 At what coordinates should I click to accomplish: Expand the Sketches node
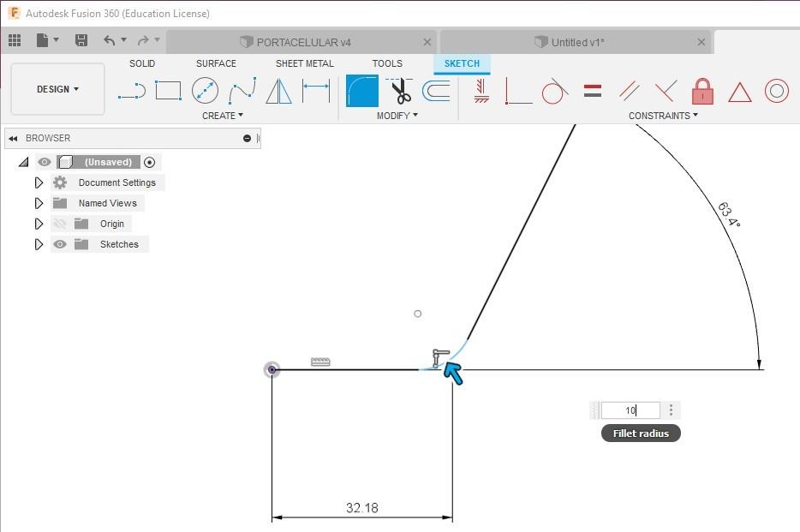click(x=39, y=244)
